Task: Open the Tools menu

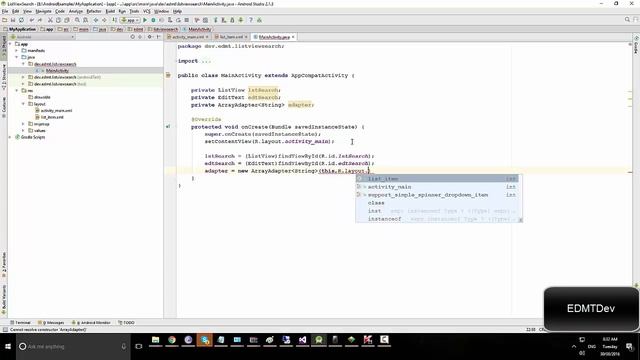Action: click(134, 11)
